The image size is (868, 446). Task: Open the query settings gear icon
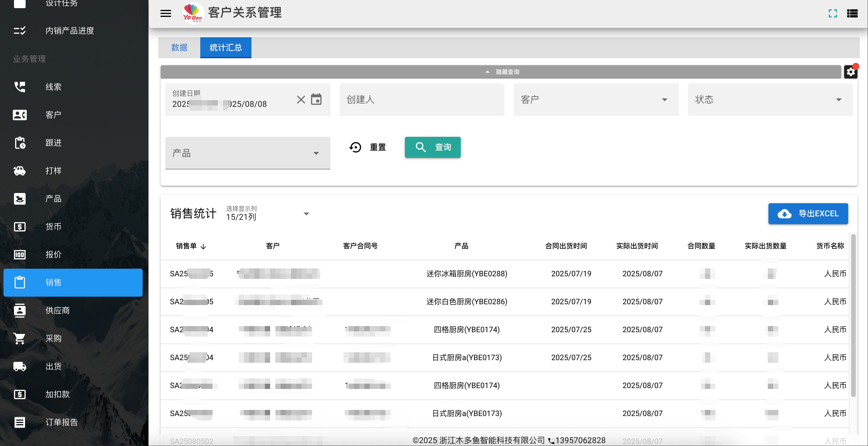pos(851,71)
